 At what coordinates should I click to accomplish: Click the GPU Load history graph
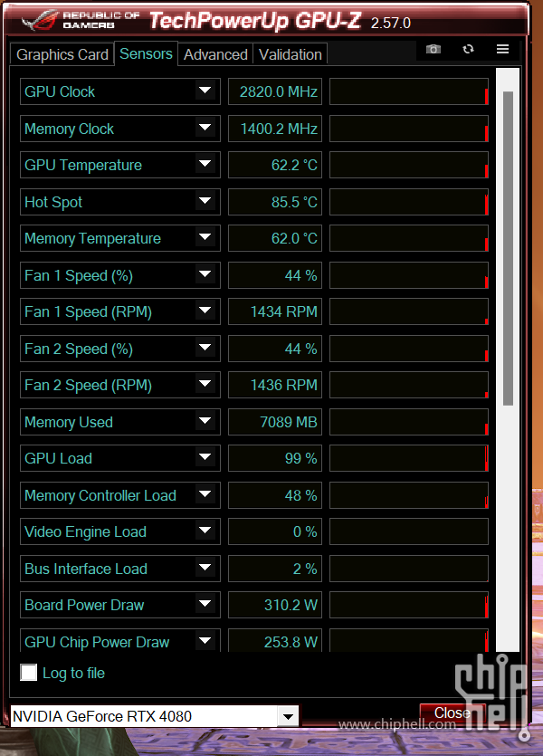click(x=408, y=457)
